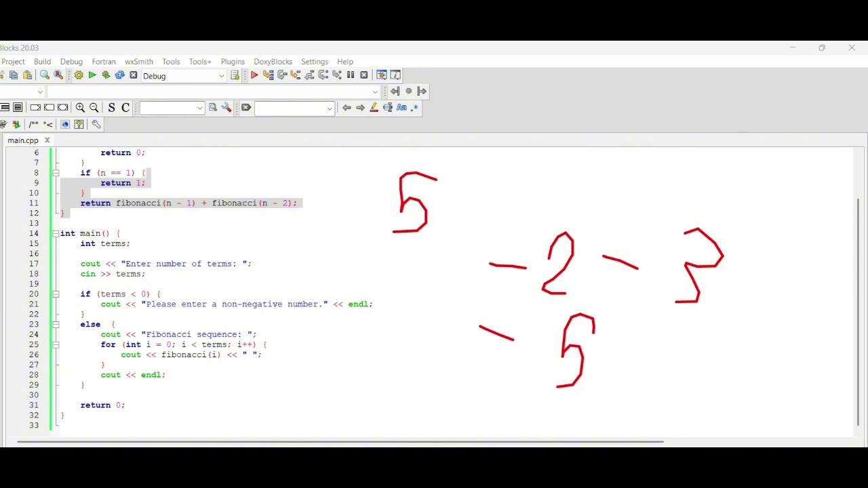
Task: Collapse the else block fold at line 23
Action: [x=56, y=324]
